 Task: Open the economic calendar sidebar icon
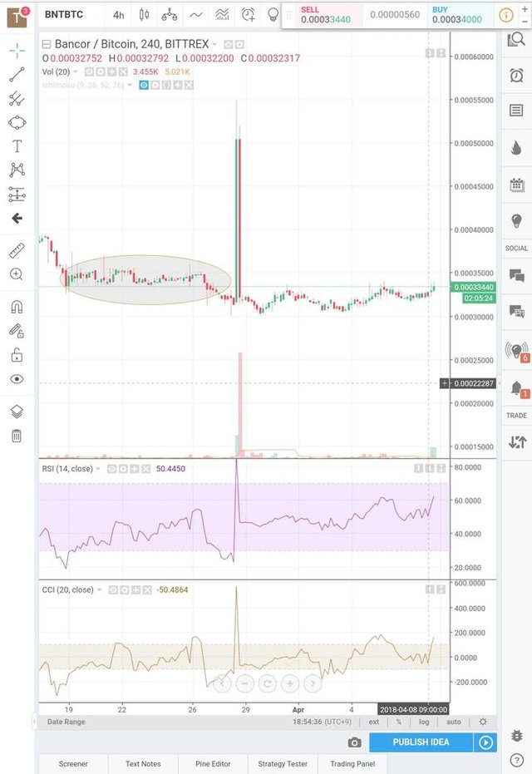516,185
